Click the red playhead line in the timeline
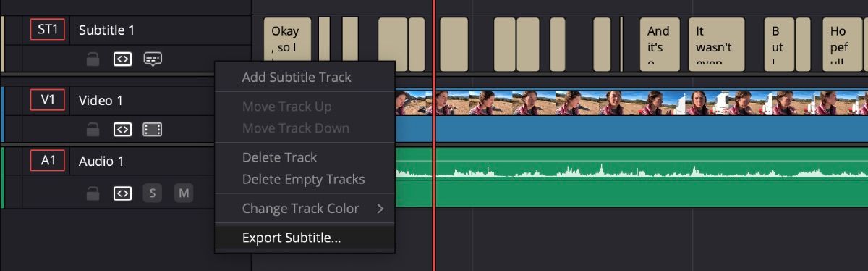The width and height of the screenshot is (868, 271). 434,135
